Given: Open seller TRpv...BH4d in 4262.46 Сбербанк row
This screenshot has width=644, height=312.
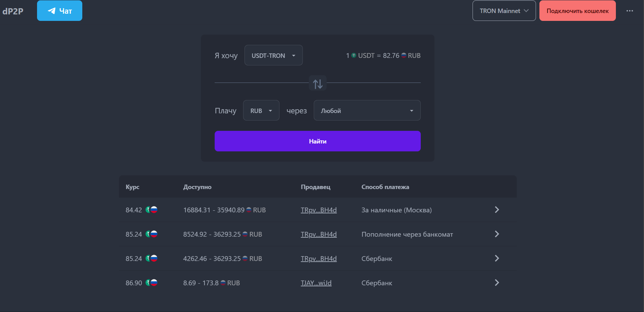Looking at the screenshot, I should (319, 259).
